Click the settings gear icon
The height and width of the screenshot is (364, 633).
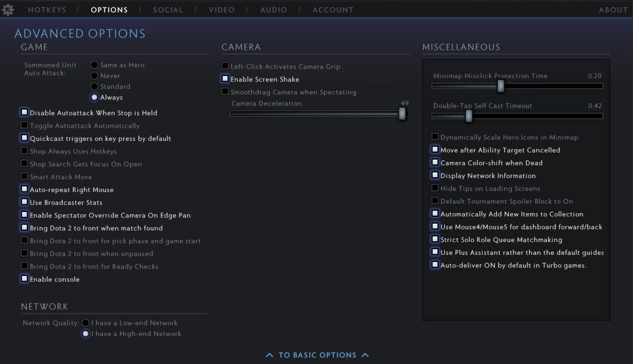pos(8,9)
